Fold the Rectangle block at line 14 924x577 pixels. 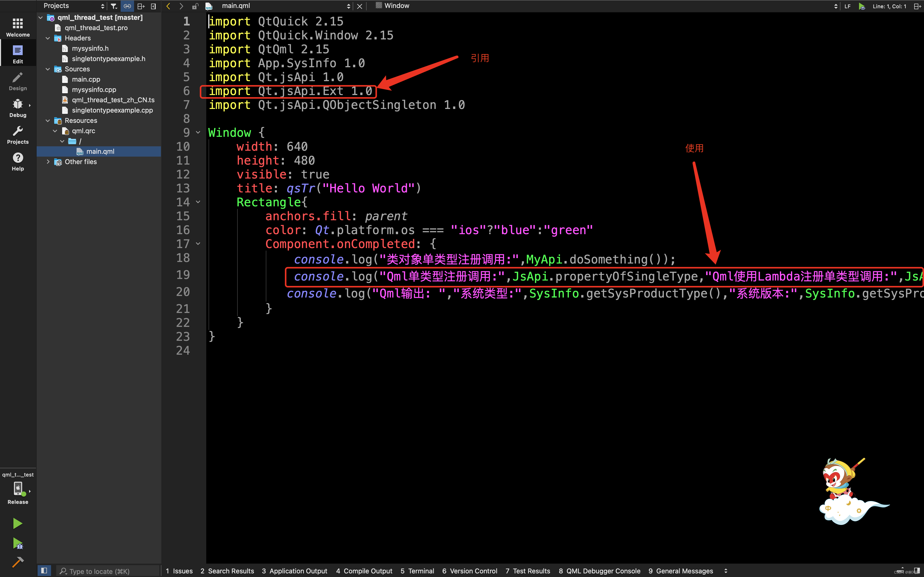click(198, 202)
